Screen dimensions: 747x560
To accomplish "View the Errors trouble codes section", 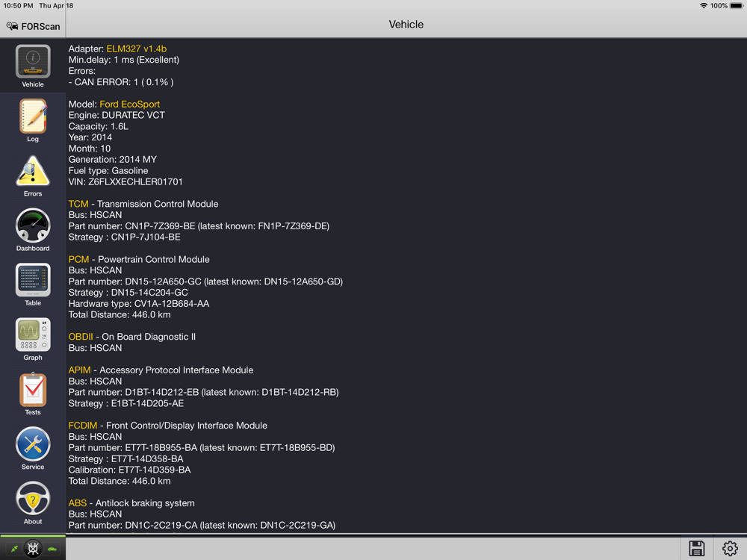I will coord(33,175).
